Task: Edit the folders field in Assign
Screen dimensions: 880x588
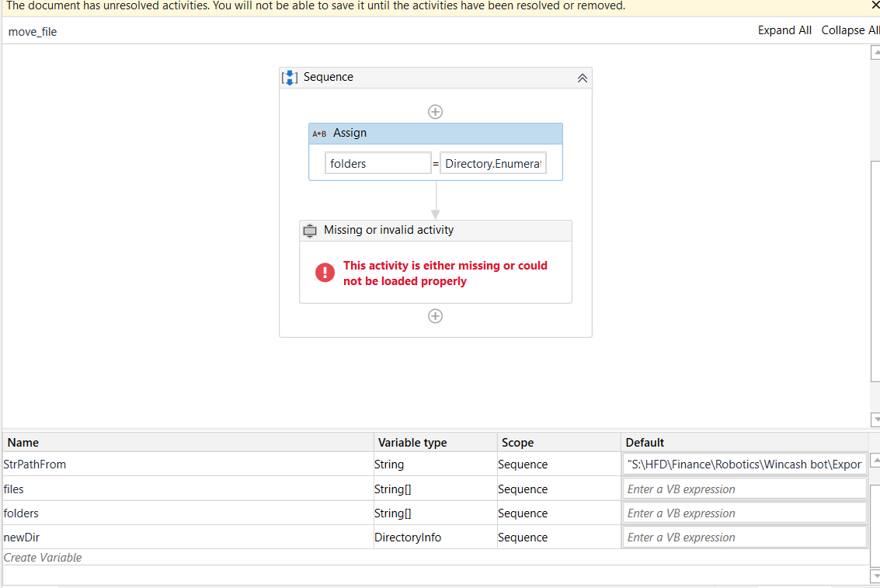Action: click(x=377, y=163)
